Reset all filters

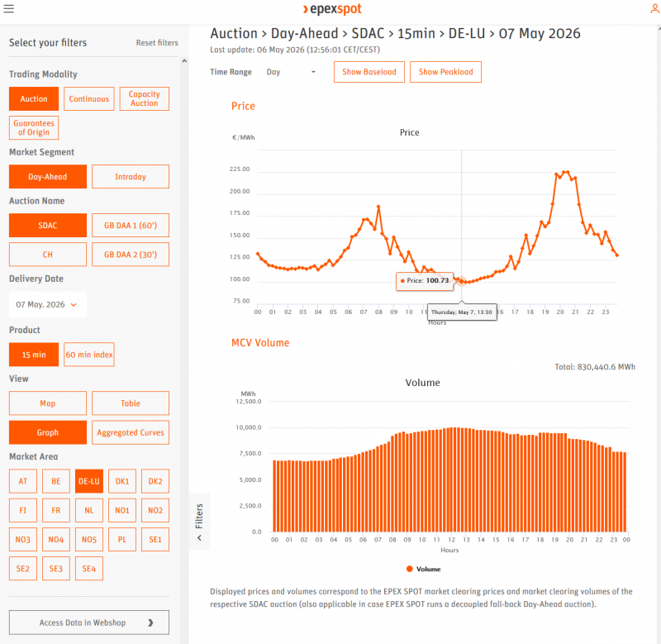point(157,43)
